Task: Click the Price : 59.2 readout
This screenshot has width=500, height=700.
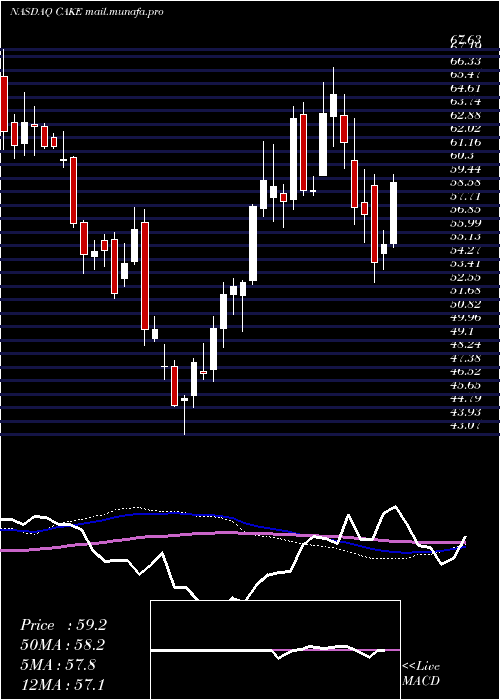Action: point(63,625)
